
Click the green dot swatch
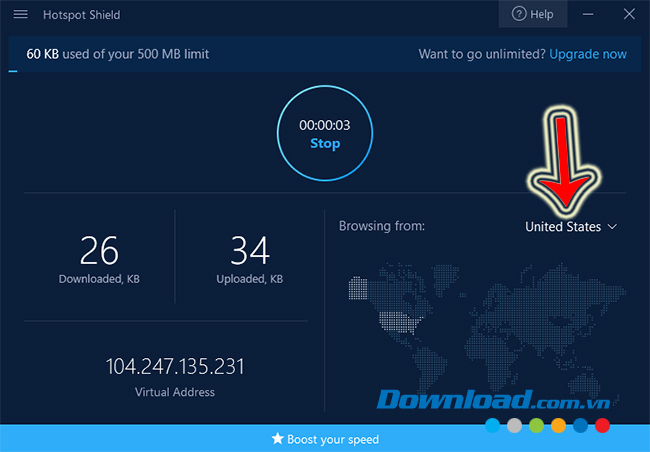pyautogui.click(x=536, y=426)
